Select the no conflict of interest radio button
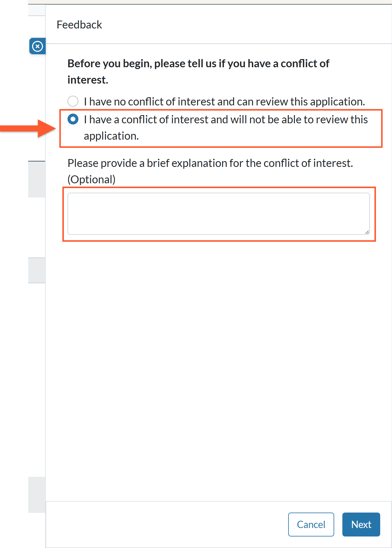This screenshot has width=392, height=548. pos(73,101)
